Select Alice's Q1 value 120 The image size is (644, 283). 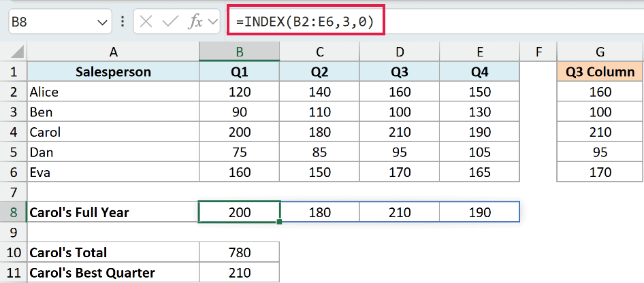240,92
